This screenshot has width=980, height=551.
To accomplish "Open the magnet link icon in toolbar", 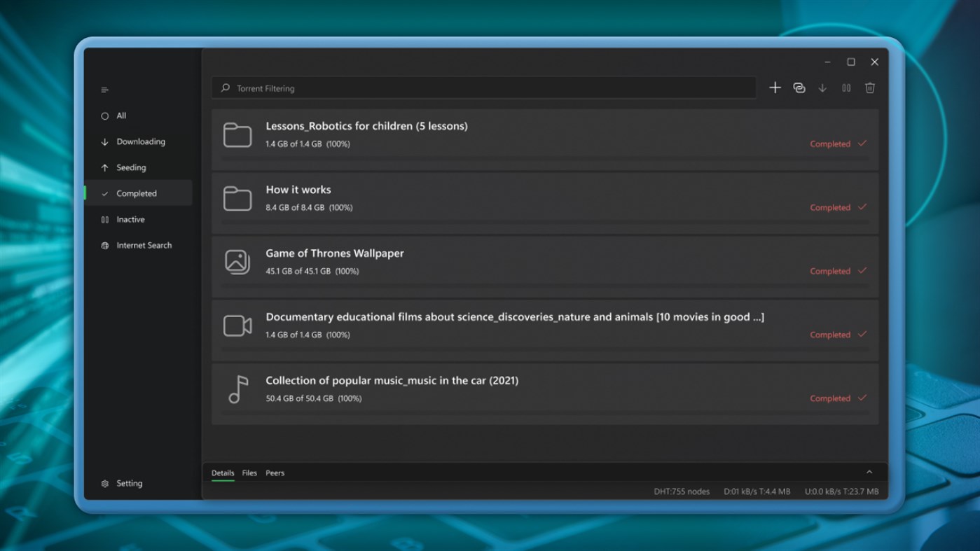I will (799, 88).
